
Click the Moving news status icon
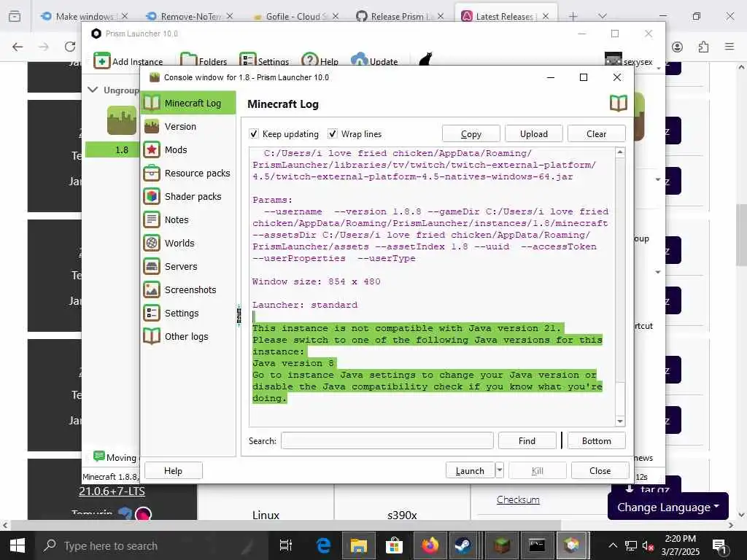[x=99, y=456]
